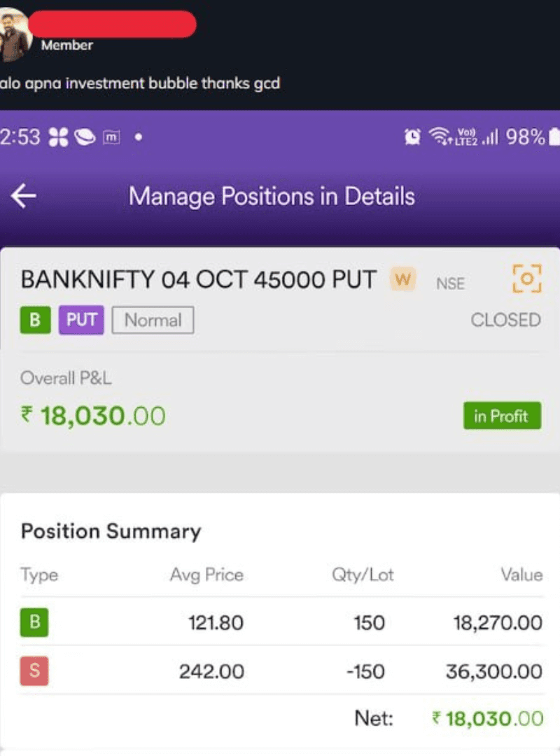Tap the back arrow in header
Viewport: 560px width, 756px height.
pos(23,197)
